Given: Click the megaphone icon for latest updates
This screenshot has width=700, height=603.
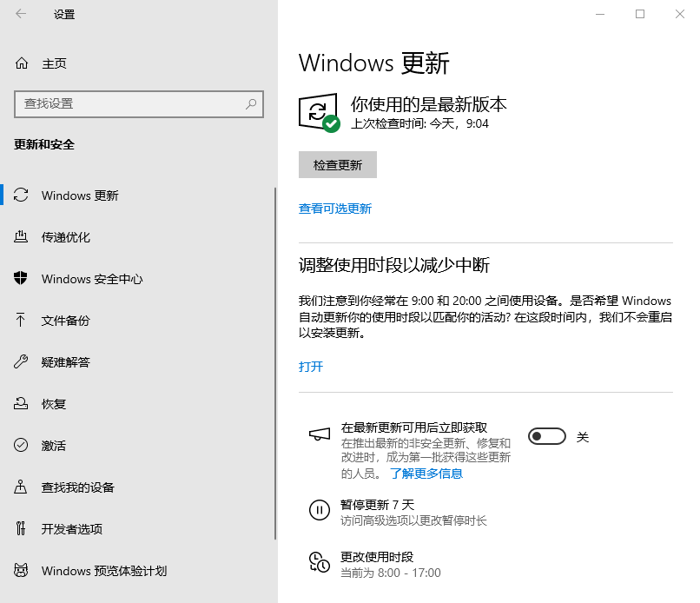Looking at the screenshot, I should click(320, 434).
